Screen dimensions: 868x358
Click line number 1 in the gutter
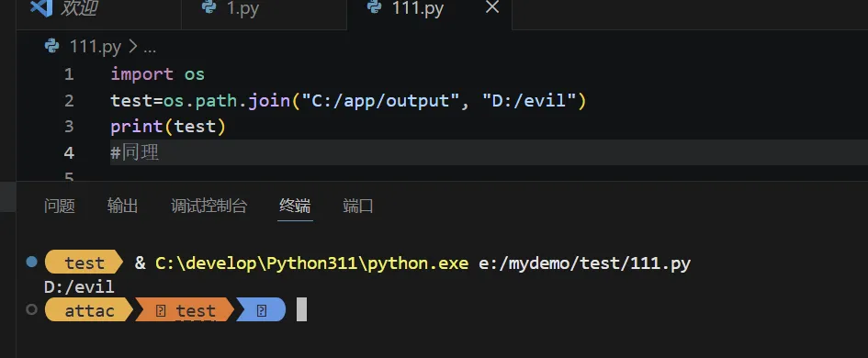[x=69, y=74]
